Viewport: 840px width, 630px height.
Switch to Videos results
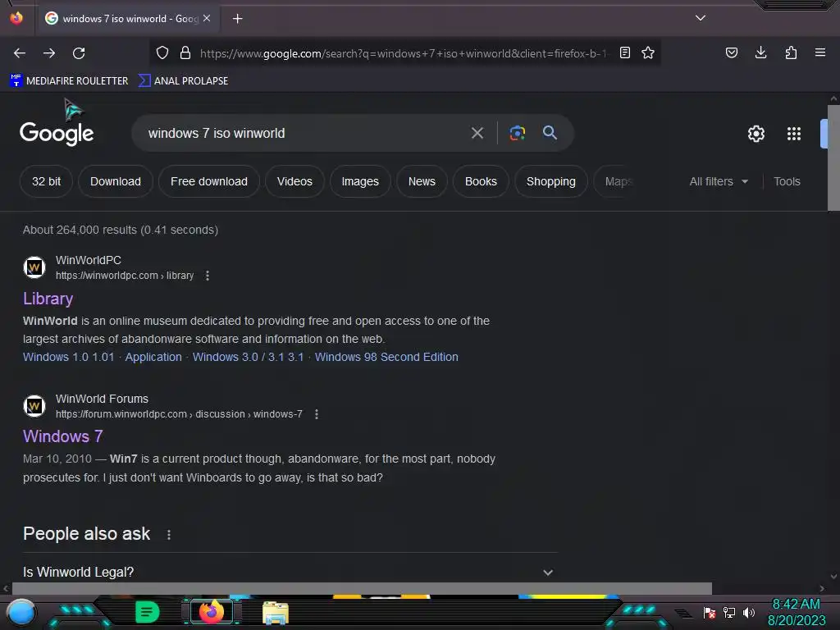pos(294,181)
